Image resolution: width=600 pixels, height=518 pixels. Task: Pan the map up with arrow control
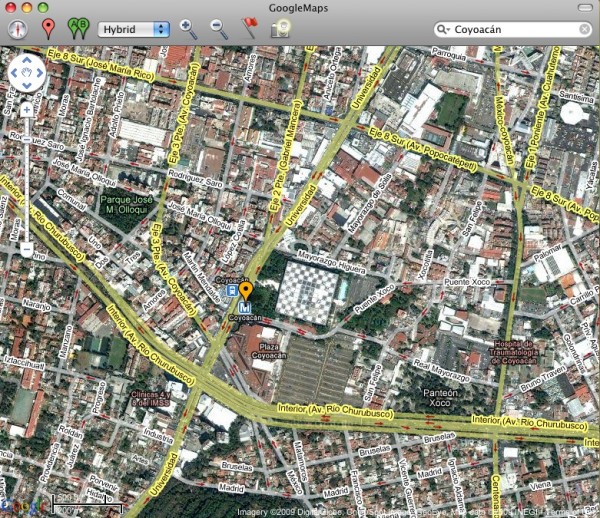coord(27,60)
